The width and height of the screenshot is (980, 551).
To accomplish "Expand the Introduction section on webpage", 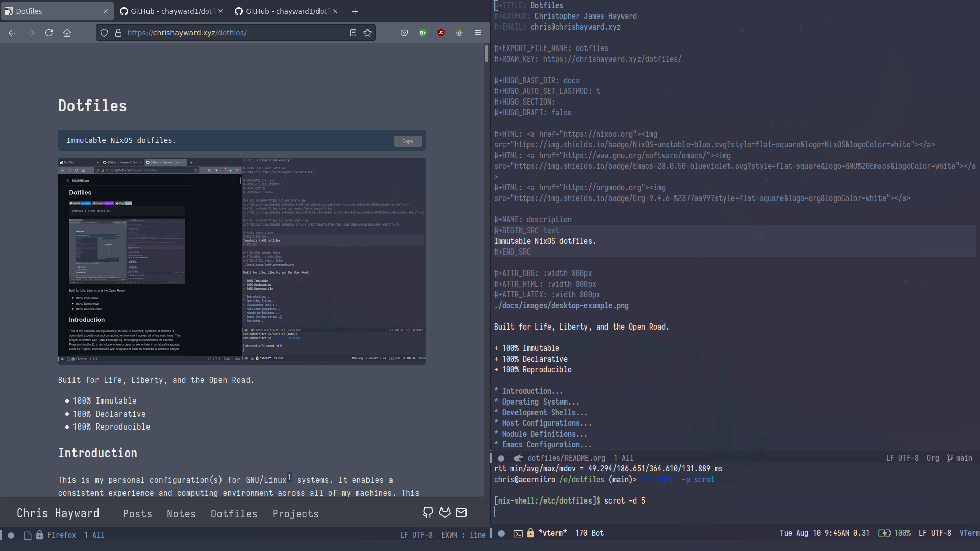I will [97, 453].
